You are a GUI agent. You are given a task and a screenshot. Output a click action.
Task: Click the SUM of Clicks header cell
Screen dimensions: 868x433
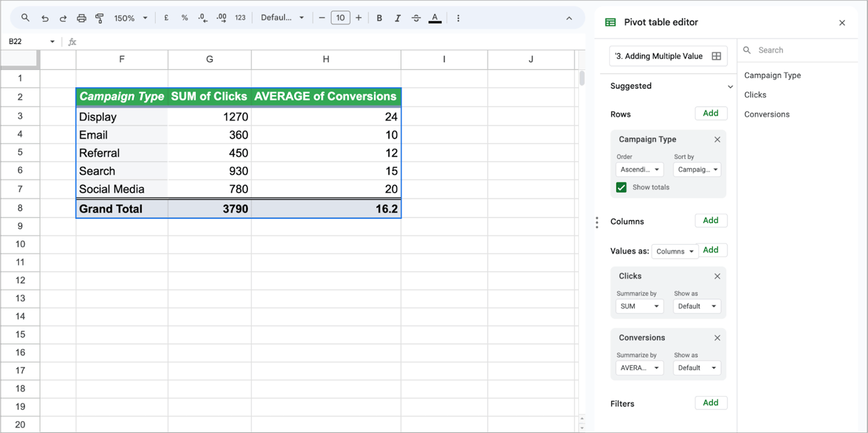210,97
